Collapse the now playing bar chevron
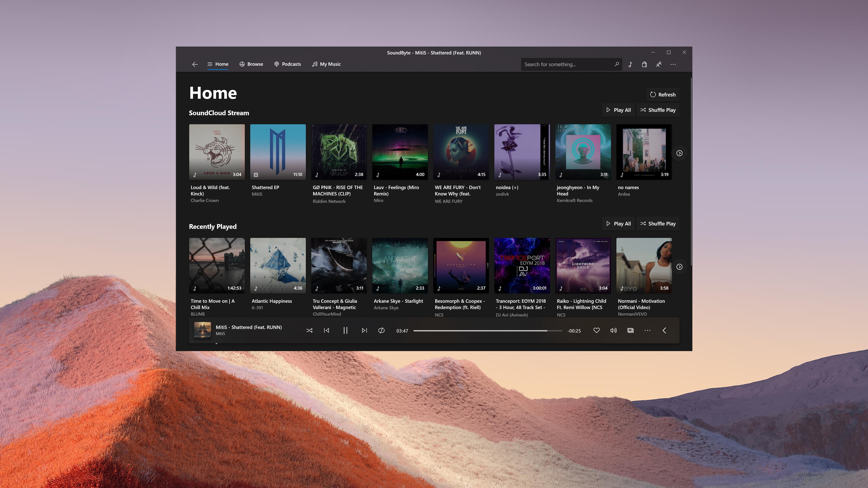868x488 pixels. tap(664, 330)
